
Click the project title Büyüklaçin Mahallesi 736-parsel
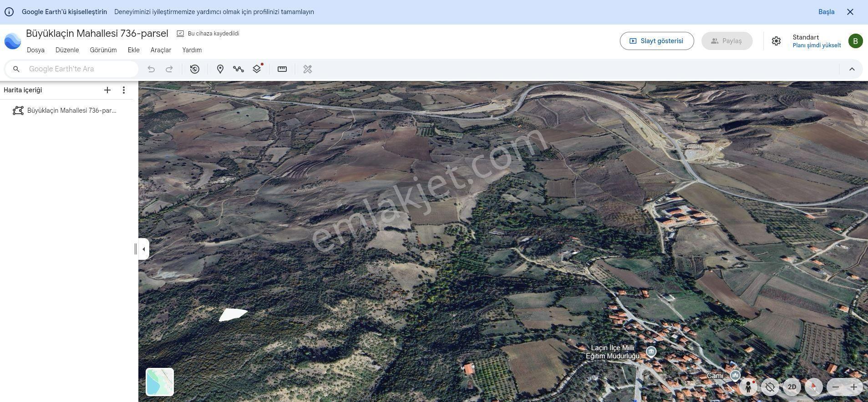(97, 34)
